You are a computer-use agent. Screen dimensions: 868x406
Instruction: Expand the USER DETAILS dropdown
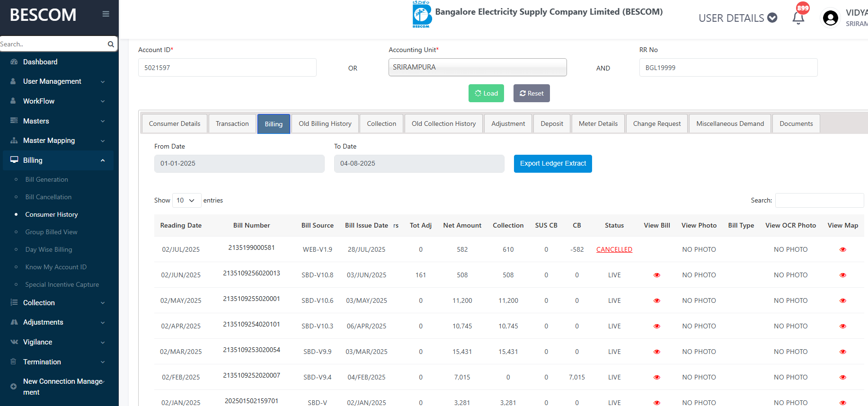pyautogui.click(x=737, y=18)
